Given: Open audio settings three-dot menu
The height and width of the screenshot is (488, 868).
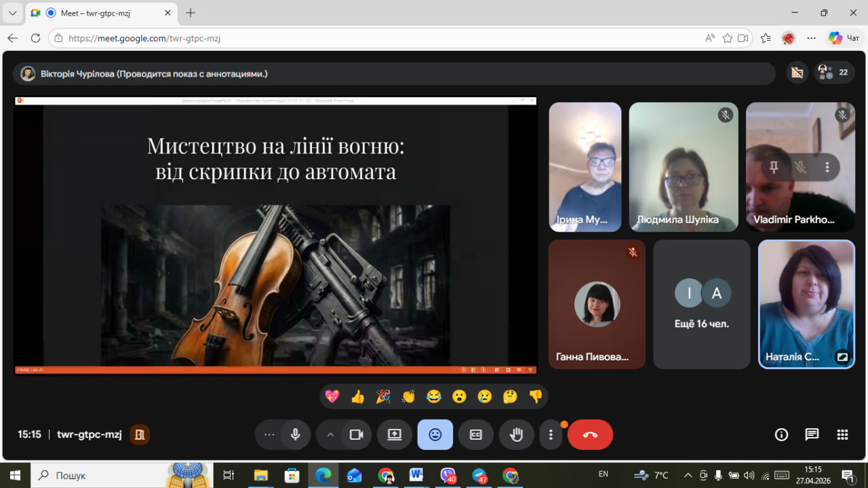Looking at the screenshot, I should coord(269,435).
